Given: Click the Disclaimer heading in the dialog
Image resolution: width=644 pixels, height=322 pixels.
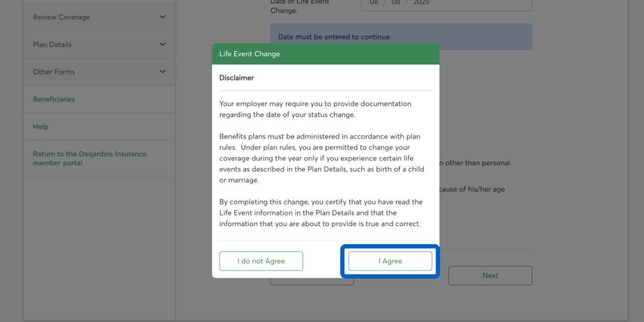Looking at the screenshot, I should coord(236,78).
